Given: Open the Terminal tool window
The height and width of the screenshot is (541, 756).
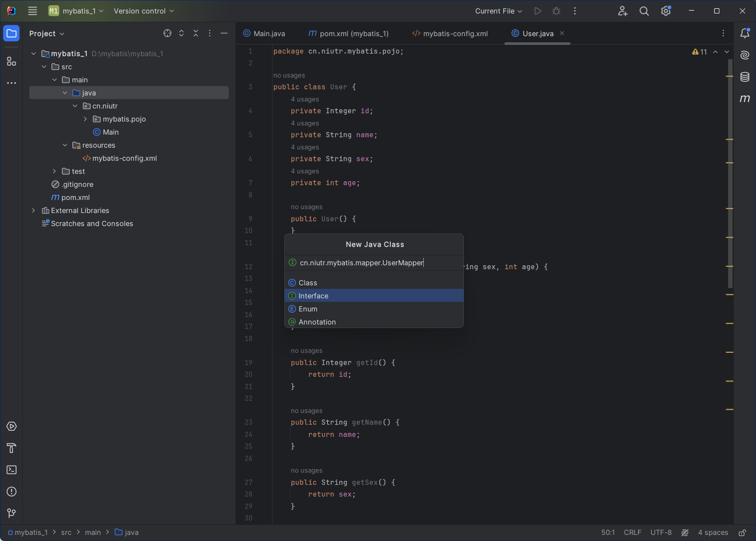Looking at the screenshot, I should click(11, 470).
